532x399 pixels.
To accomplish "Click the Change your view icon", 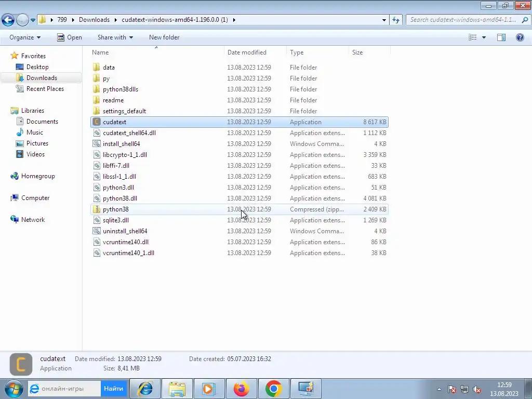I will [x=473, y=37].
